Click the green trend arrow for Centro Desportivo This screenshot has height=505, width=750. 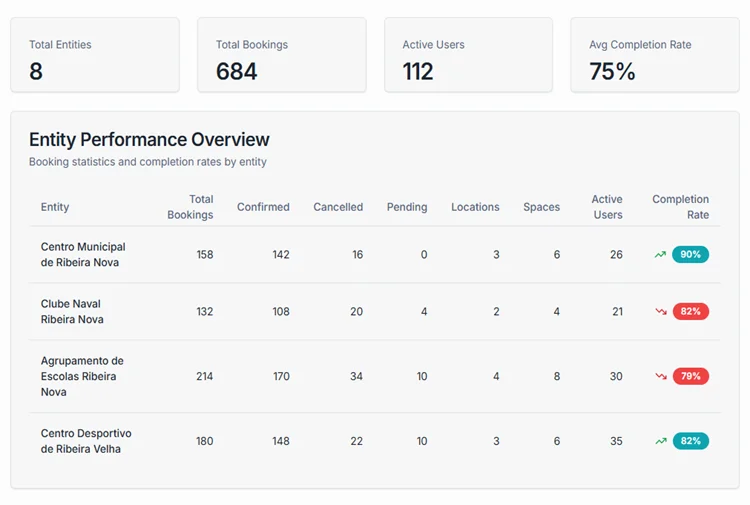tap(660, 441)
